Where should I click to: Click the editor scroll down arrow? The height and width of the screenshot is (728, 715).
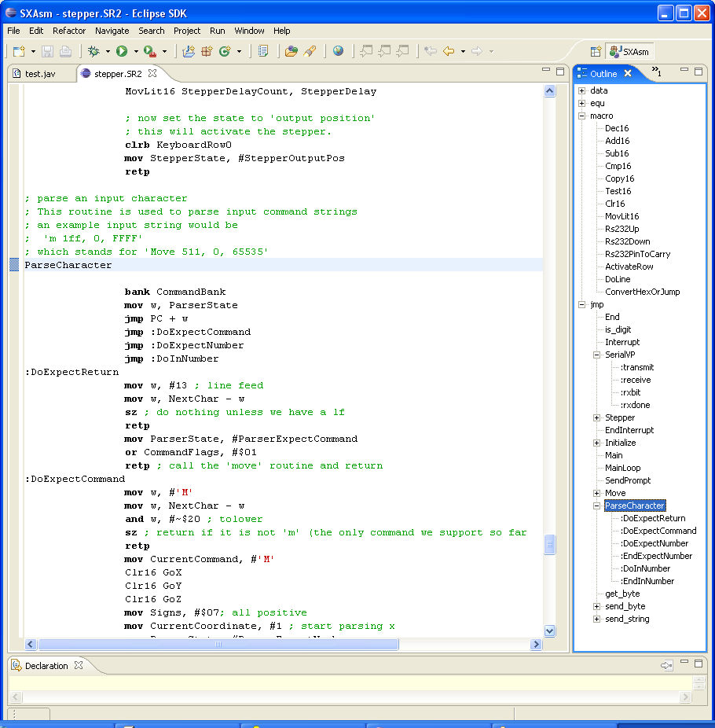[x=549, y=631]
